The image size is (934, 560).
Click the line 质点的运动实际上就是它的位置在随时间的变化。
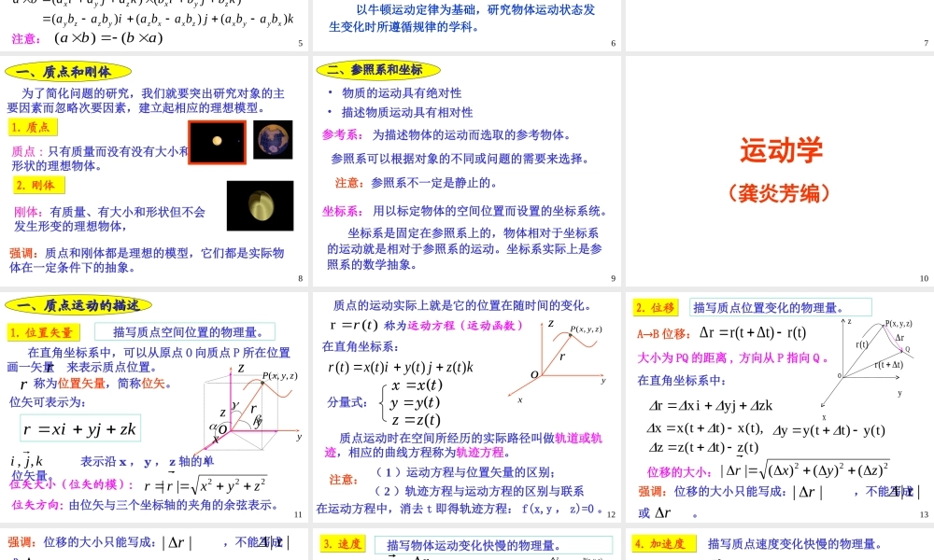[x=461, y=305]
